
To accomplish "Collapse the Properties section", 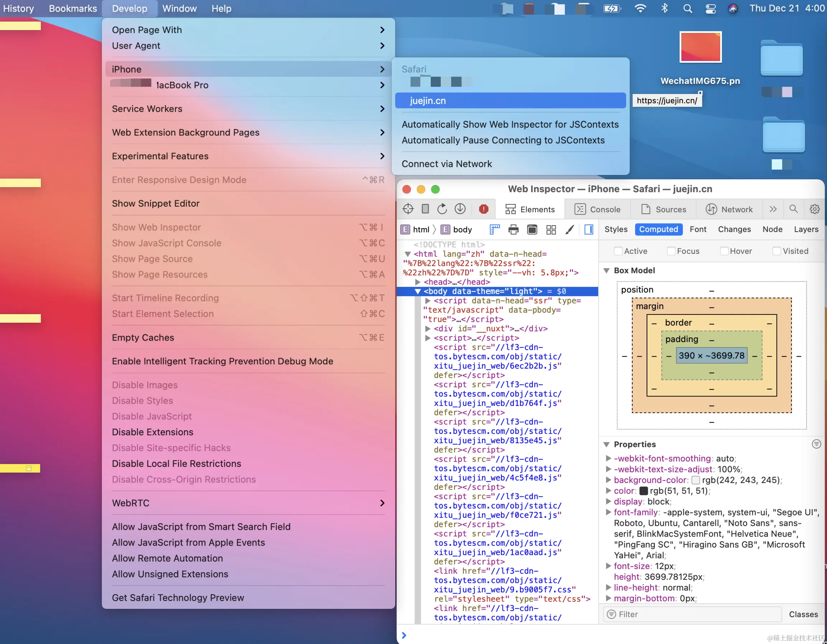I will coord(606,444).
